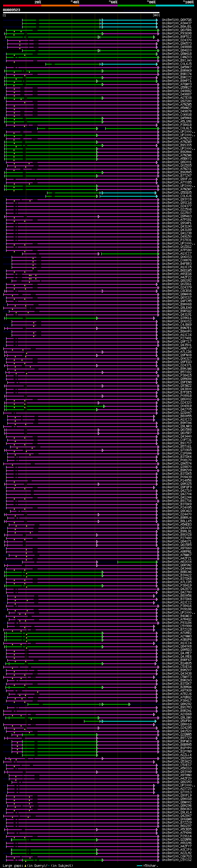
Task: Select hit label UniRef100_P27481
Action: click(177, 338)
